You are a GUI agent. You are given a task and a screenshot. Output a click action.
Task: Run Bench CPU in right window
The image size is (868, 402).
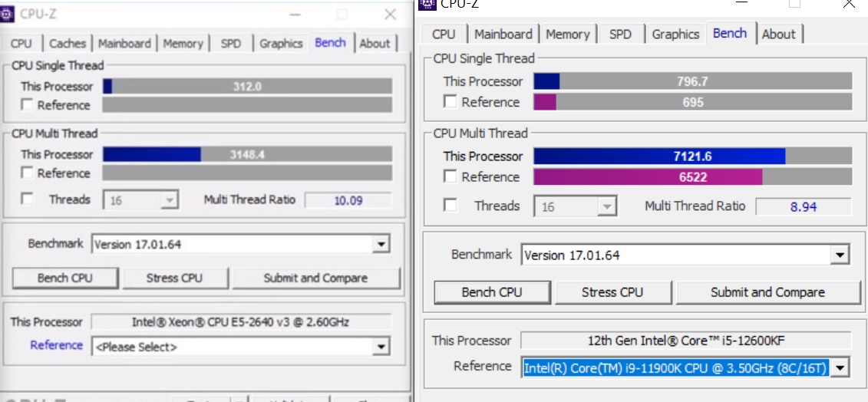point(492,292)
